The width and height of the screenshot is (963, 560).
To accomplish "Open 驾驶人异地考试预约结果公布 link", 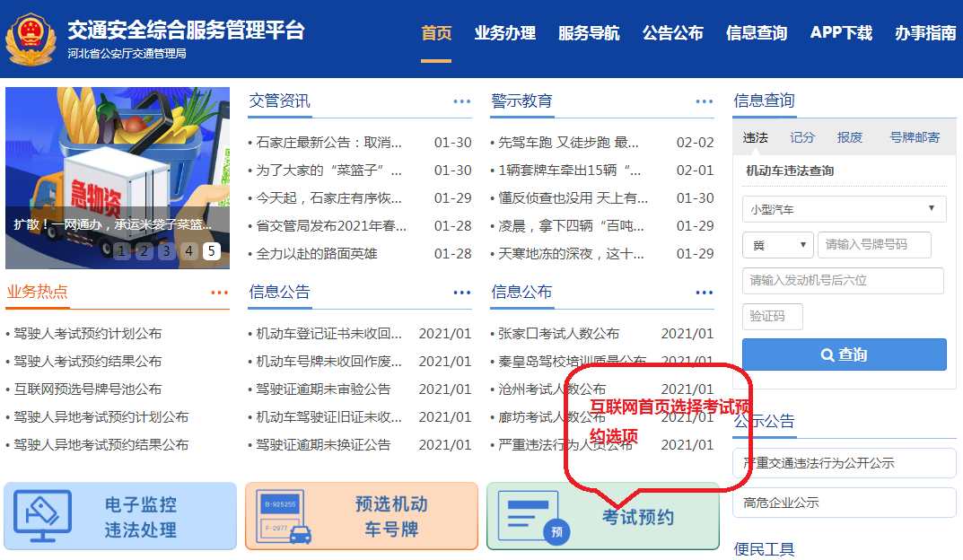I will pyautogui.click(x=101, y=444).
